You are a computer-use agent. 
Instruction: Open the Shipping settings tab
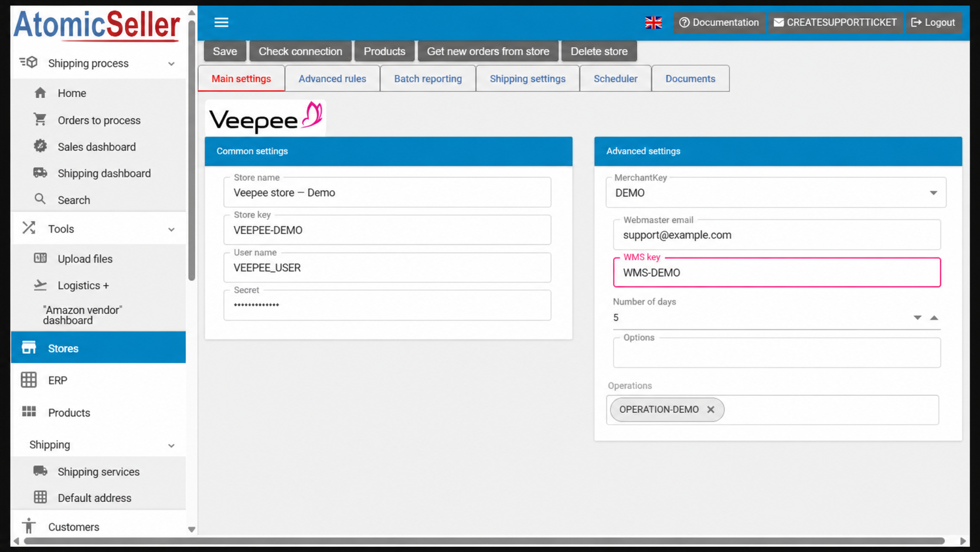[x=528, y=79]
